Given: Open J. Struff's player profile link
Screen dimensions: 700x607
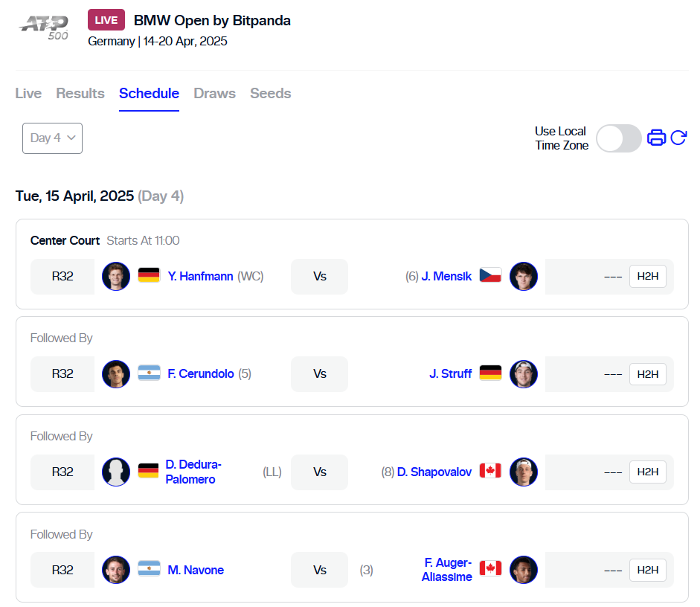Looking at the screenshot, I should (450, 373).
